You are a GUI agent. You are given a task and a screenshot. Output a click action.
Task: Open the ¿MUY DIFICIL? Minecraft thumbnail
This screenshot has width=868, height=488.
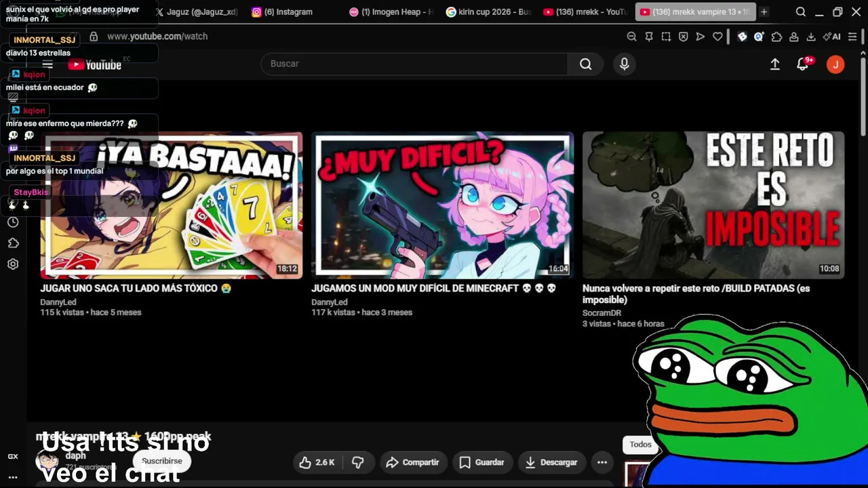pyautogui.click(x=442, y=205)
